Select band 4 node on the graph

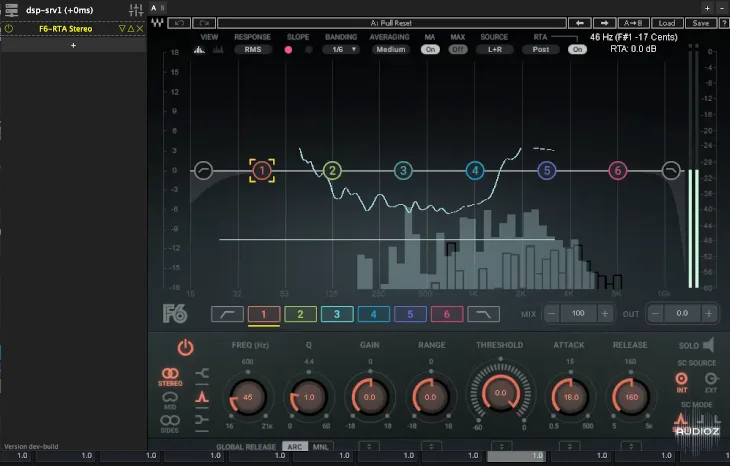[x=475, y=170]
